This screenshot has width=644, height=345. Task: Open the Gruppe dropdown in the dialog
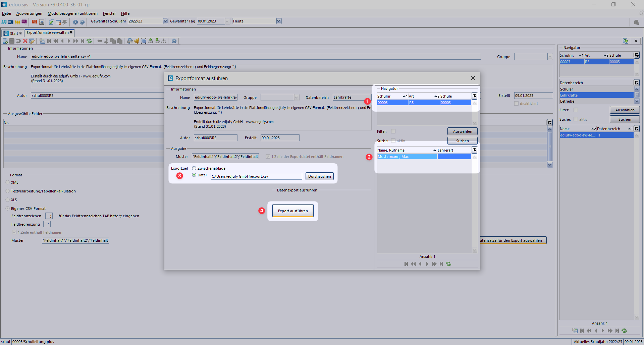pyautogui.click(x=297, y=98)
